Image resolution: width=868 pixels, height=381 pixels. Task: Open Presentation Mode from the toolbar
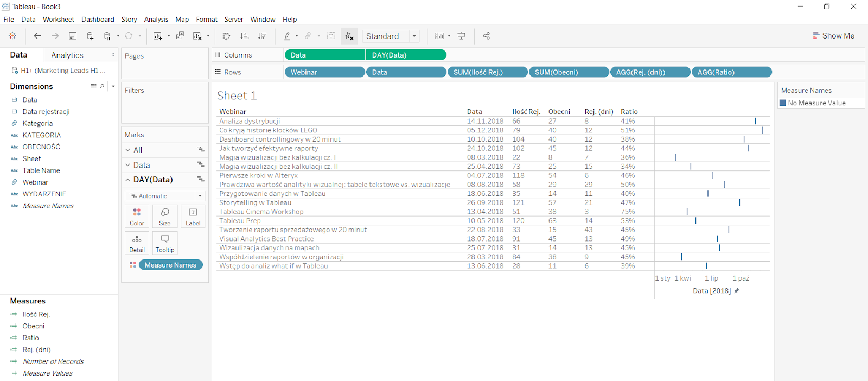[461, 36]
